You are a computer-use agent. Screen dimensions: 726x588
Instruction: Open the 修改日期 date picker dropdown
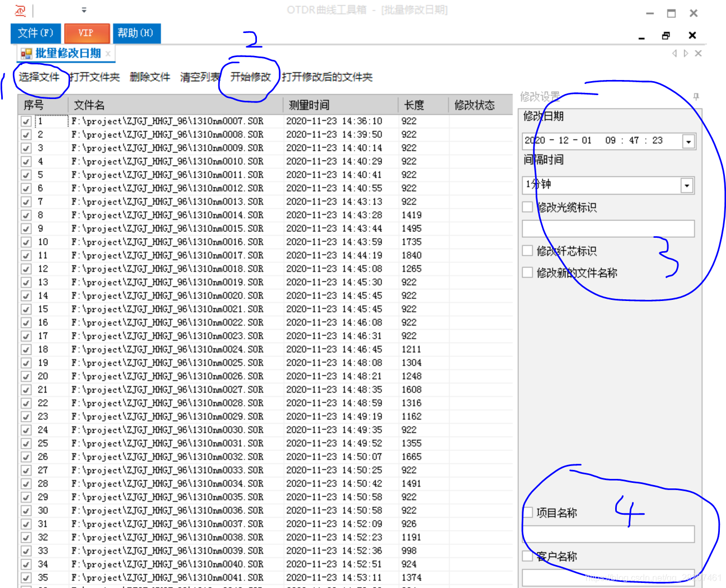(688, 141)
